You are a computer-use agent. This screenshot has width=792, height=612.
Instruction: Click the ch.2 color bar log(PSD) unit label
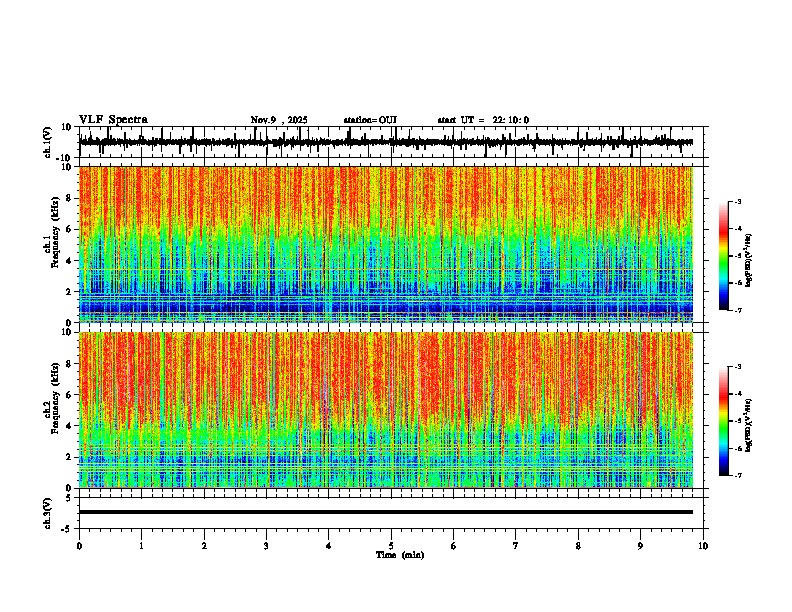coord(749,426)
